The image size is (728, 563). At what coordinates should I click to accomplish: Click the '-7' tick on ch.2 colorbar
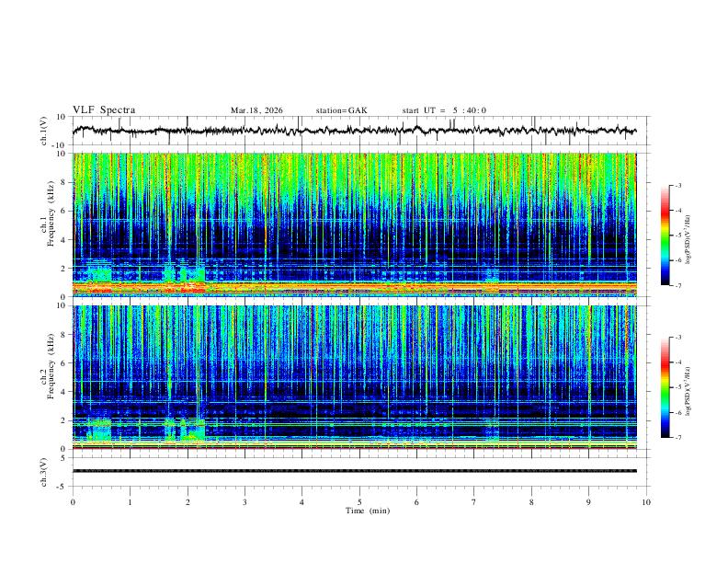pyautogui.click(x=677, y=438)
